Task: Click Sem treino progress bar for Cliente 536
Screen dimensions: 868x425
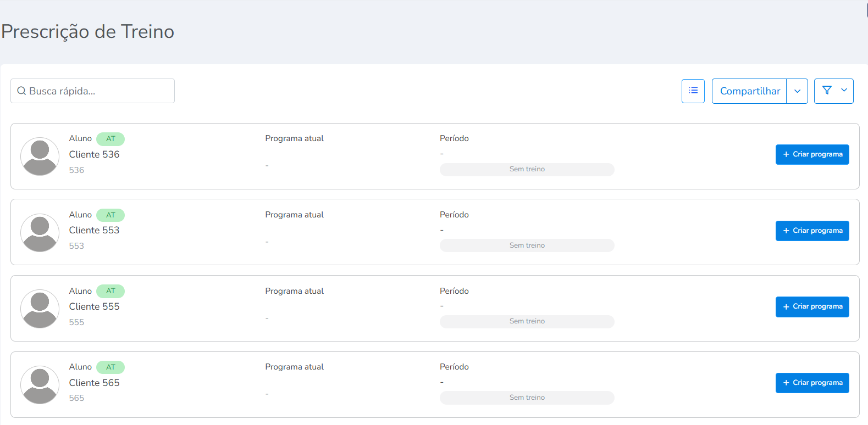Action: point(527,169)
